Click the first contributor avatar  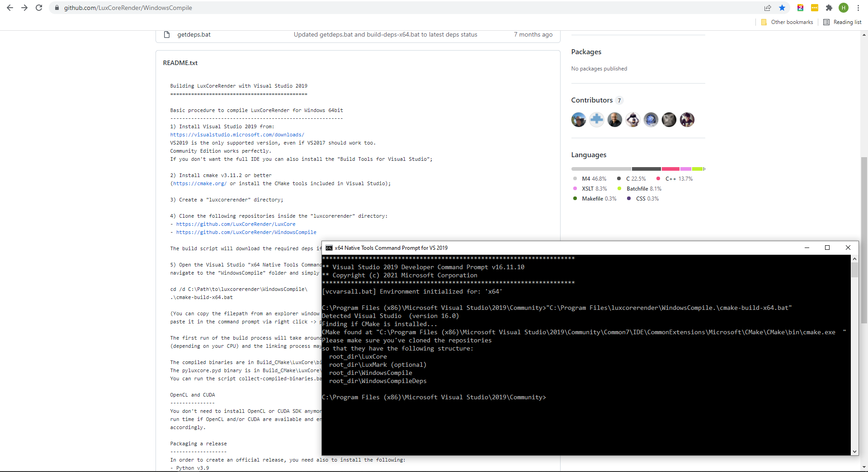pyautogui.click(x=578, y=120)
